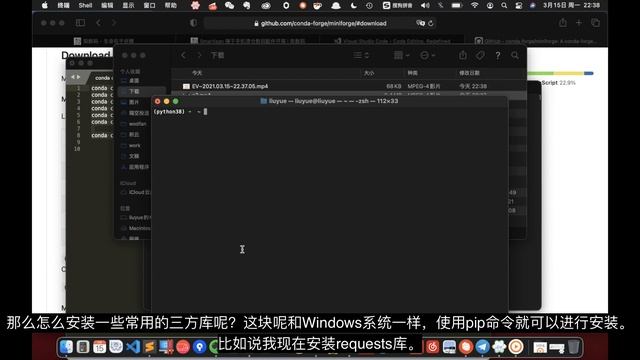Image resolution: width=640 pixels, height=360 pixels.
Task: Open Calendar from the Dock
Action: 99,347
